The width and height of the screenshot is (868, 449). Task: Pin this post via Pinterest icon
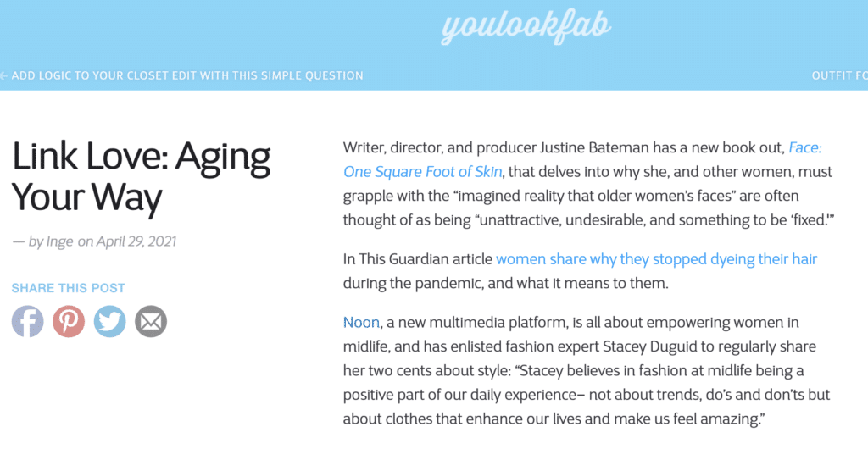point(69,321)
